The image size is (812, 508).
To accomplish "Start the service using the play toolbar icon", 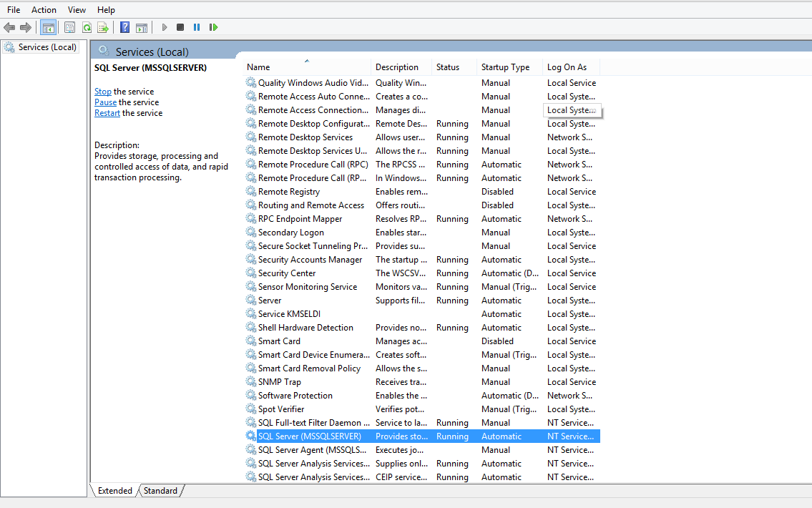I will pos(165,26).
